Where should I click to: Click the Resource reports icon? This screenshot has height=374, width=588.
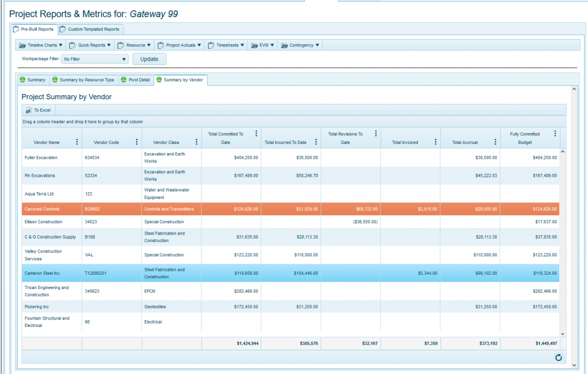(119, 45)
